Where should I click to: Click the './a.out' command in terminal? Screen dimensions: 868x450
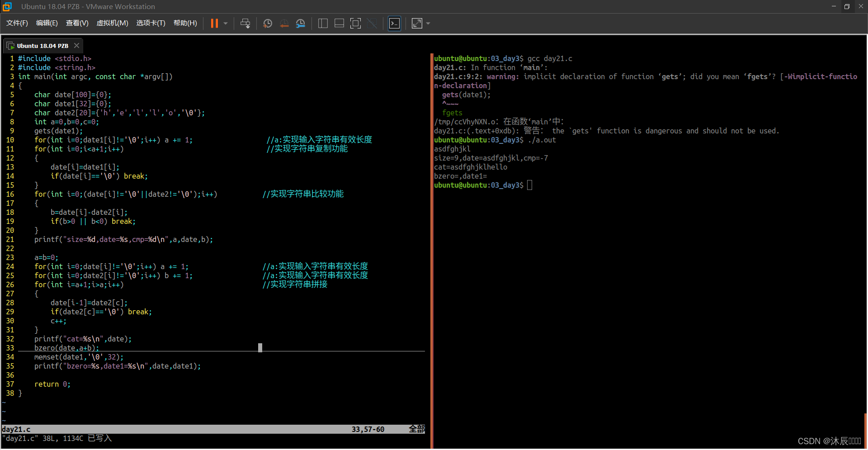tap(542, 140)
